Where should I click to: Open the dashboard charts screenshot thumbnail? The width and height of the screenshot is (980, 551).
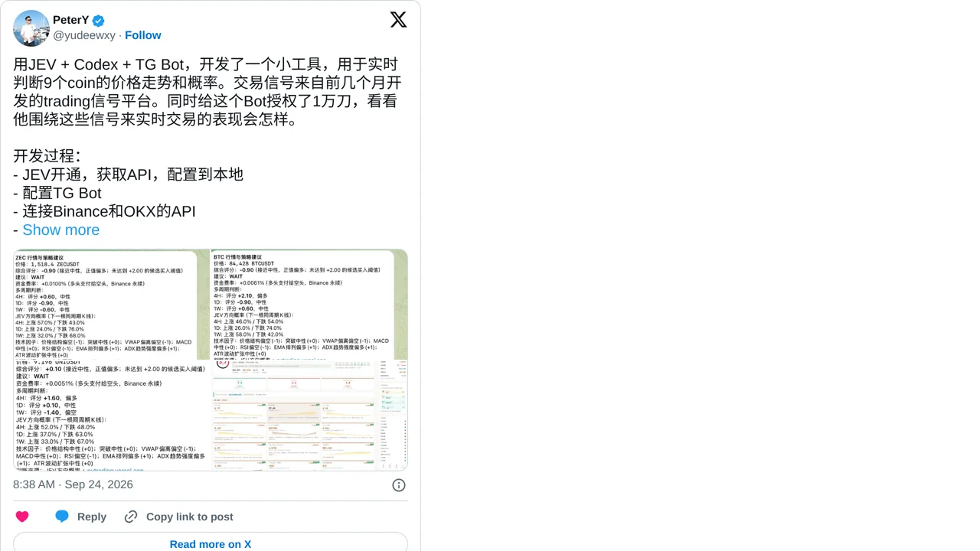coord(309,416)
